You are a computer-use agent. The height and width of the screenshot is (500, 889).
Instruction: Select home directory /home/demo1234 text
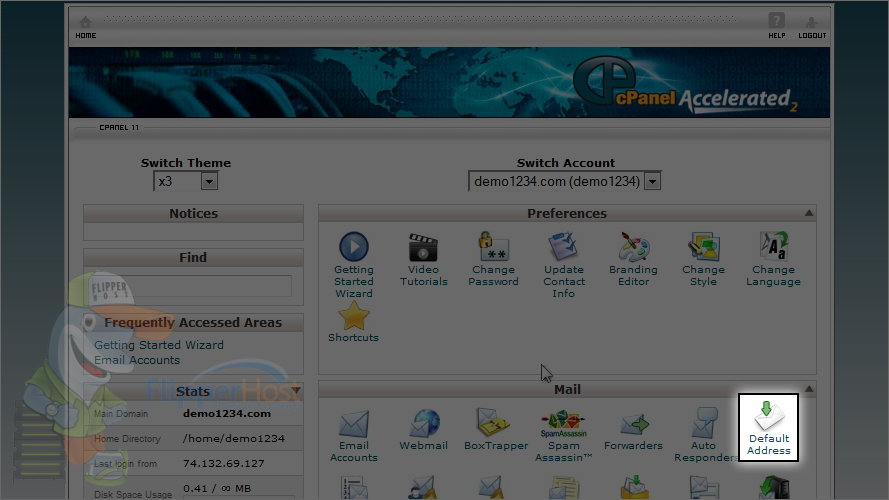coord(234,438)
